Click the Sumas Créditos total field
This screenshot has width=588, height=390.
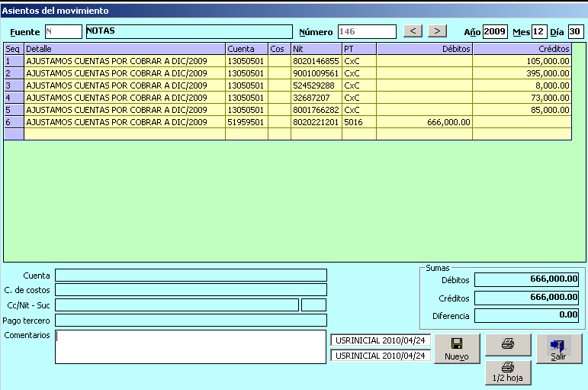tap(526, 298)
